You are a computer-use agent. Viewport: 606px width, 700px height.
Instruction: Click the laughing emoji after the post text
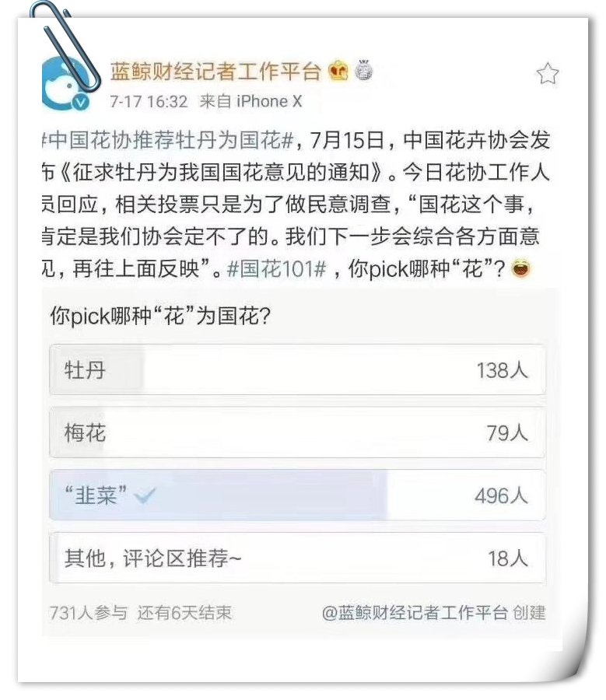pos(520,269)
